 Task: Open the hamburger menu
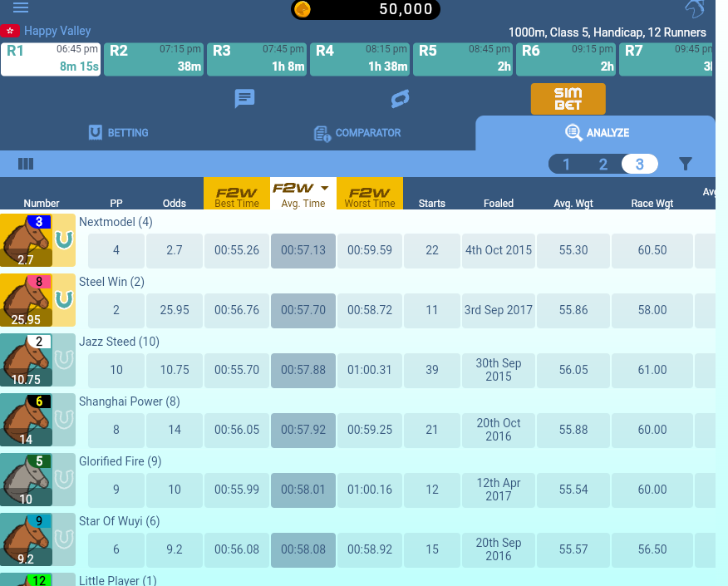[21, 7]
